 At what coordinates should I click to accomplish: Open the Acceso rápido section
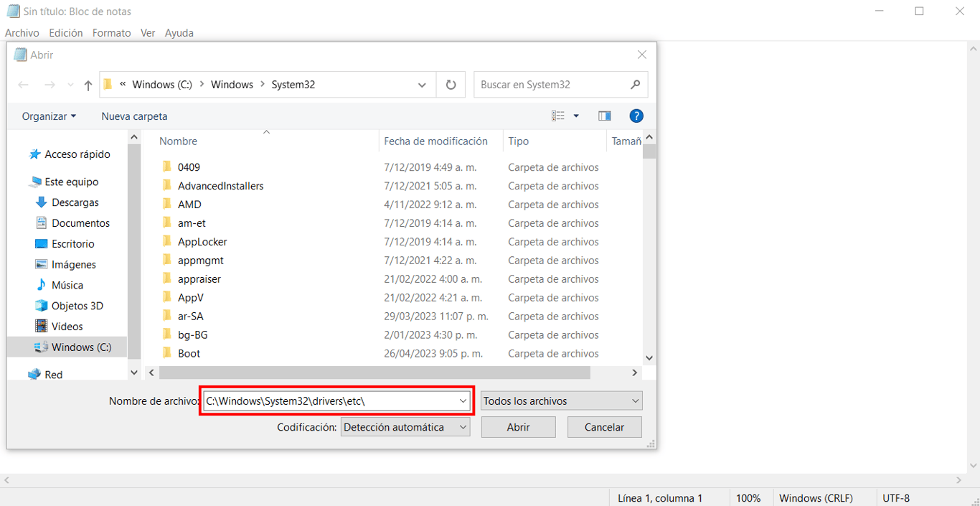coord(76,154)
